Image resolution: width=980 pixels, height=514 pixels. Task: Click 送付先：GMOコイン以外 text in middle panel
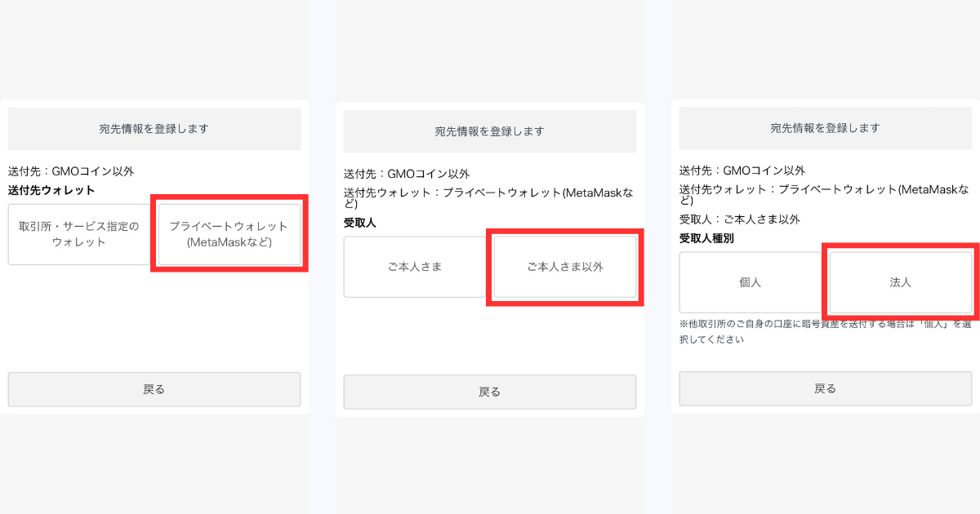[x=407, y=174]
